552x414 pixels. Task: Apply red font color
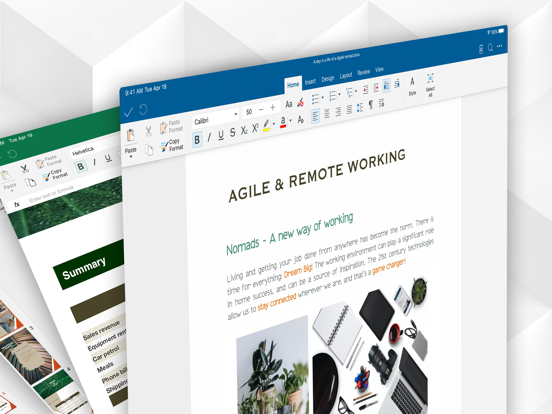(x=283, y=122)
